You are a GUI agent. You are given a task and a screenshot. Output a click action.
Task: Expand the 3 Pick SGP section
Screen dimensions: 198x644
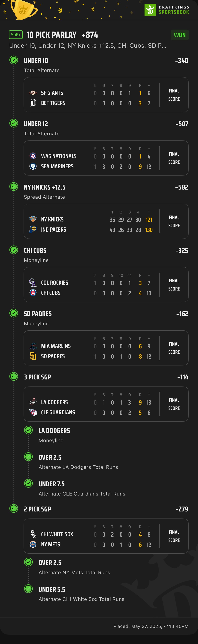(x=37, y=377)
